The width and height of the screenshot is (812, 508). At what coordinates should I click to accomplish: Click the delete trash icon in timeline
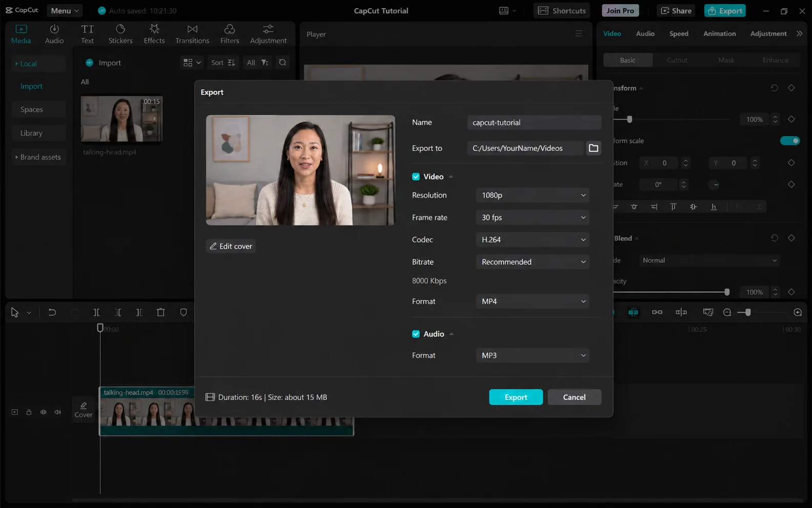[161, 312]
